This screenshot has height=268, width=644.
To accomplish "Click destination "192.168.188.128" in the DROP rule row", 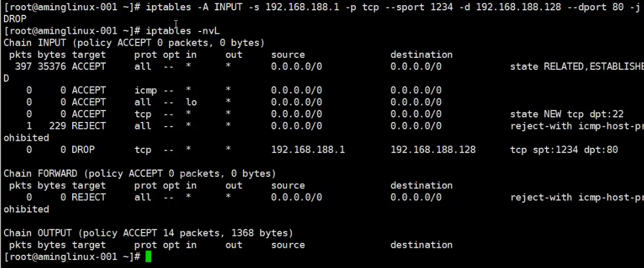I will pos(433,150).
